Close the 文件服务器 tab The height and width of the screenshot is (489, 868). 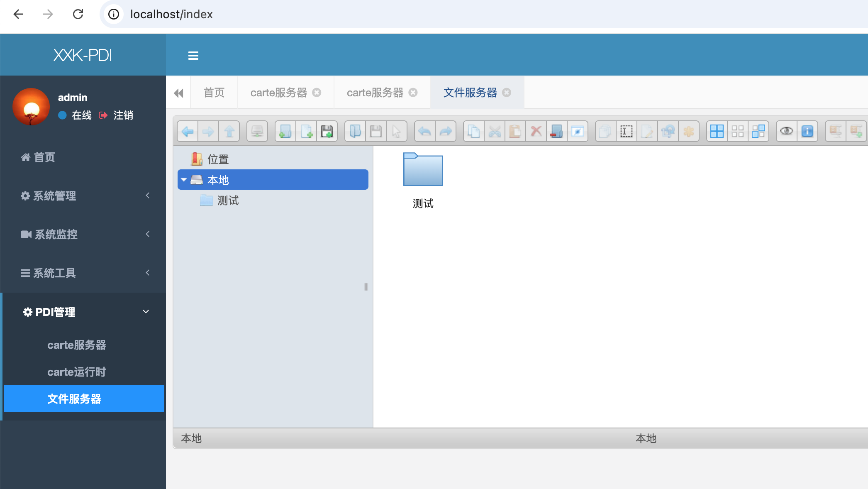[x=507, y=93]
